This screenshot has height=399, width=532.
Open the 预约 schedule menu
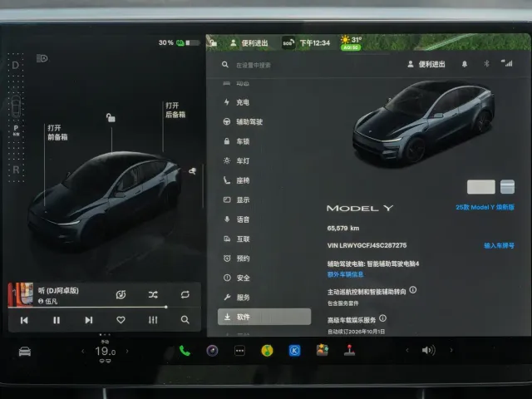236,259
